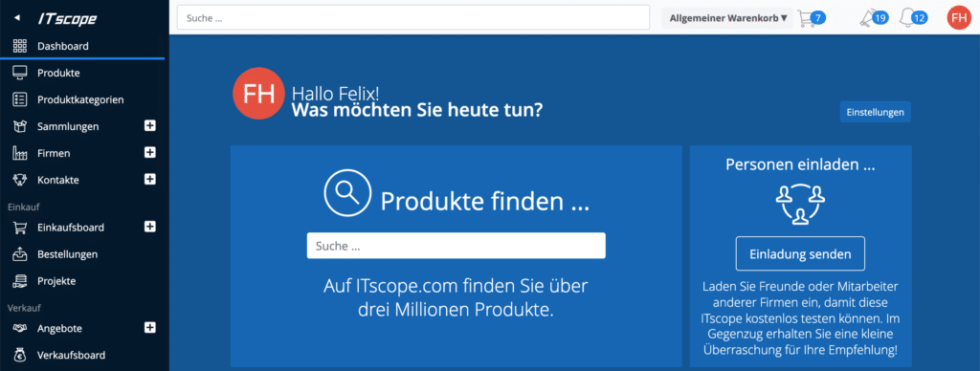
Task: Open Firmen in the sidebar
Action: 54,153
